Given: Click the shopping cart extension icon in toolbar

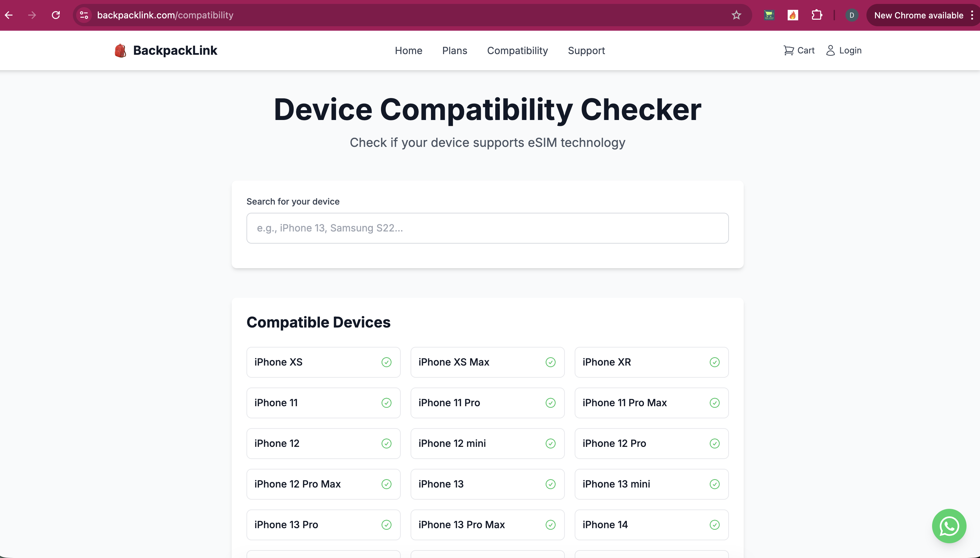Looking at the screenshot, I should 769,15.
